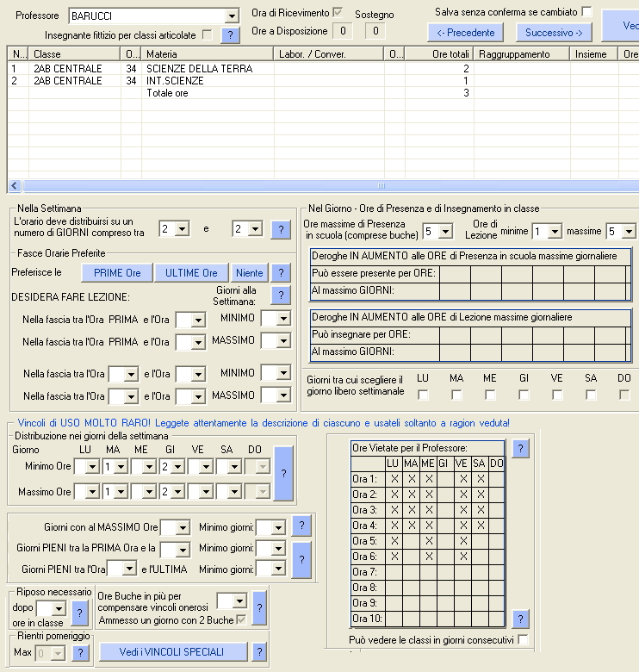Click Ore a Disposizione value field
The width and height of the screenshot is (639, 672).
343,31
